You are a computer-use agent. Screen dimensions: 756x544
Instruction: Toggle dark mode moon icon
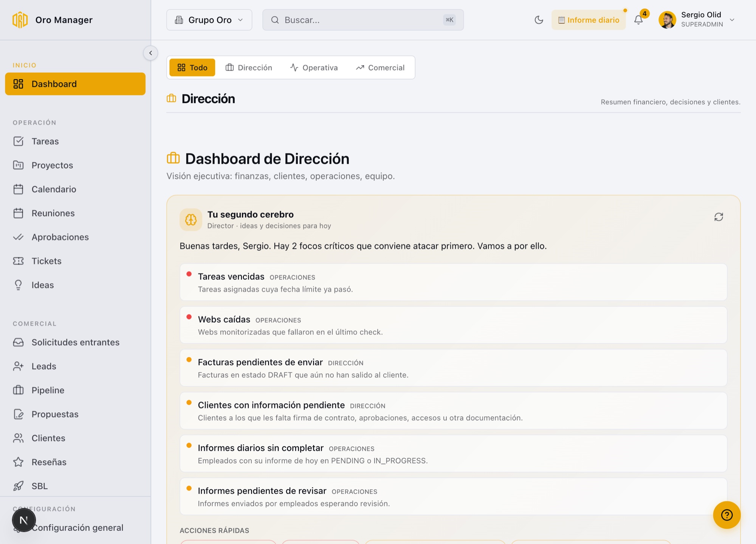539,20
